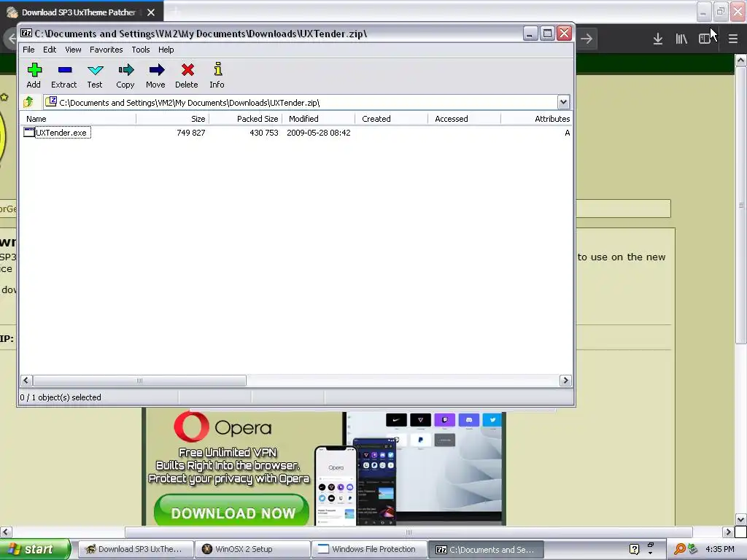Click the system tray clock 4:35 PM
Viewport: 747px width, 560px height.
point(719,549)
